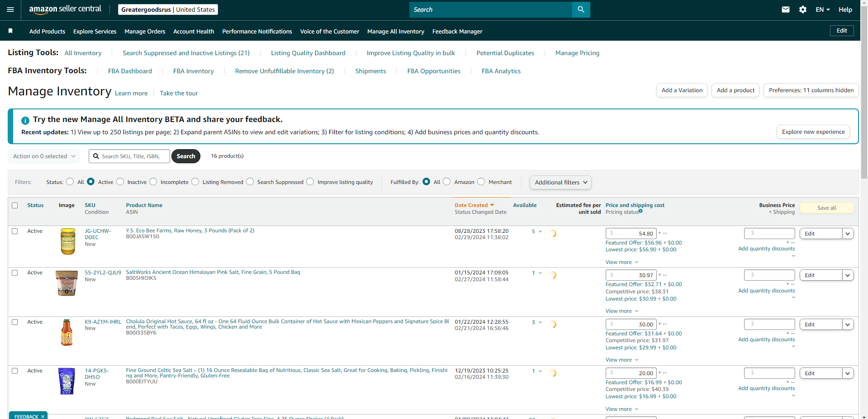
Task: Open Manage Orders in the top menu
Action: [145, 31]
